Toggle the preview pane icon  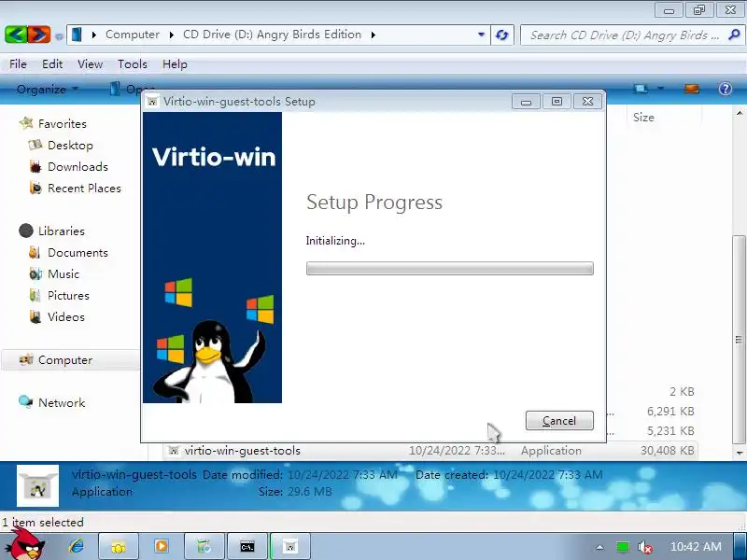pyautogui.click(x=692, y=89)
